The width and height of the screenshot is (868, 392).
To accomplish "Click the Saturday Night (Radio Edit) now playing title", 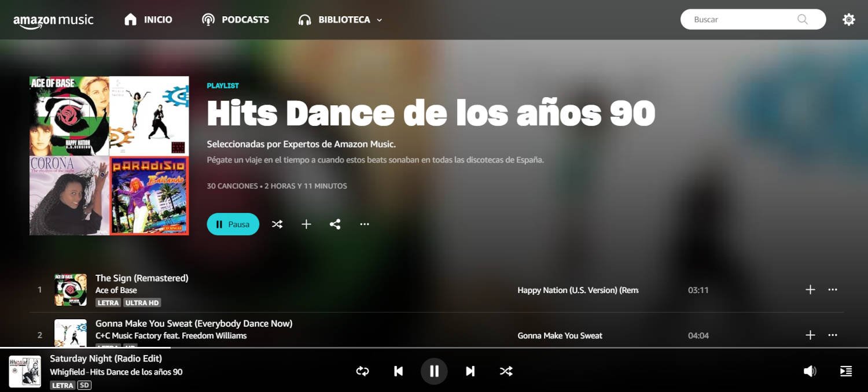I will [106, 359].
